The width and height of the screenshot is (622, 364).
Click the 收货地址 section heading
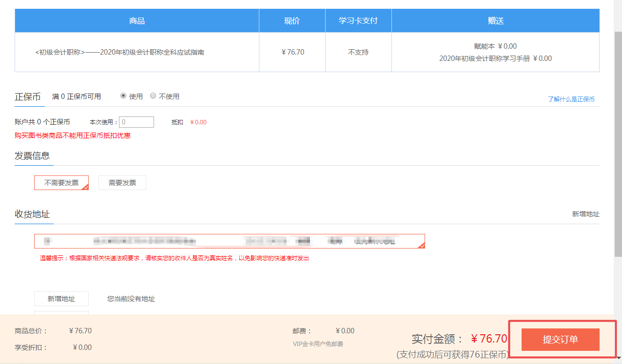coord(34,214)
